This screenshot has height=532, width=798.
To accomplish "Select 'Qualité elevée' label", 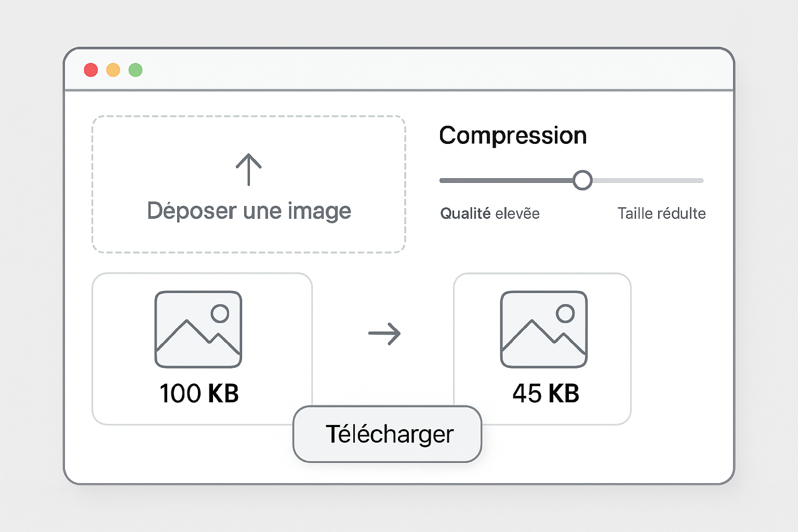I will tap(489, 213).
